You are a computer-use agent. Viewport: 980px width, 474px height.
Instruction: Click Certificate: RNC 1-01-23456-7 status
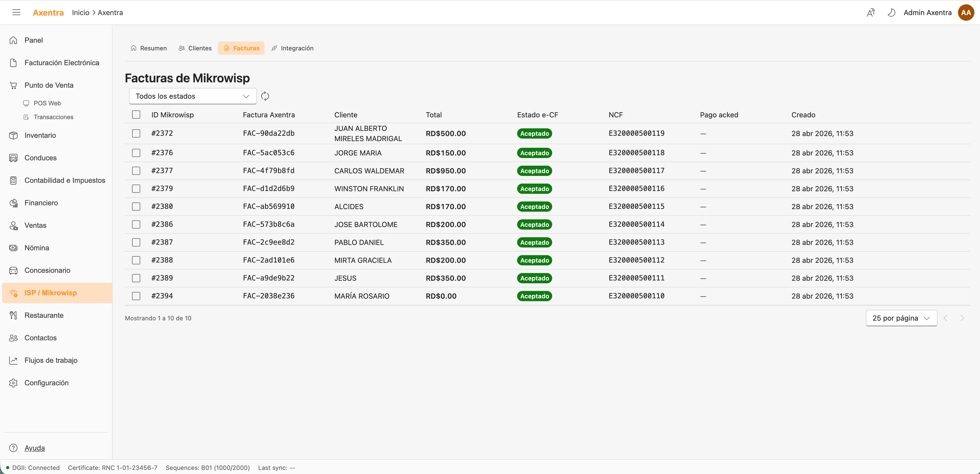coord(113,468)
